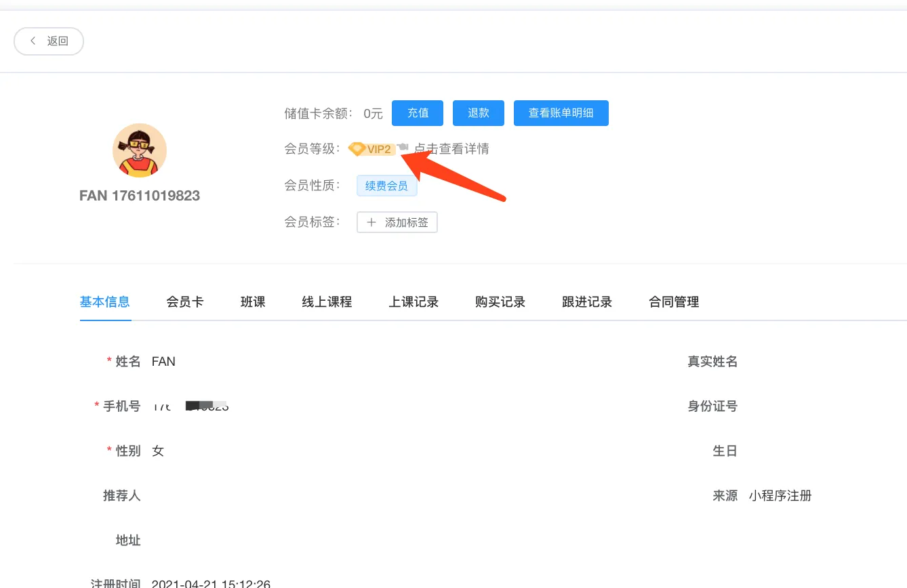Open the 购买记录 tab

click(500, 302)
